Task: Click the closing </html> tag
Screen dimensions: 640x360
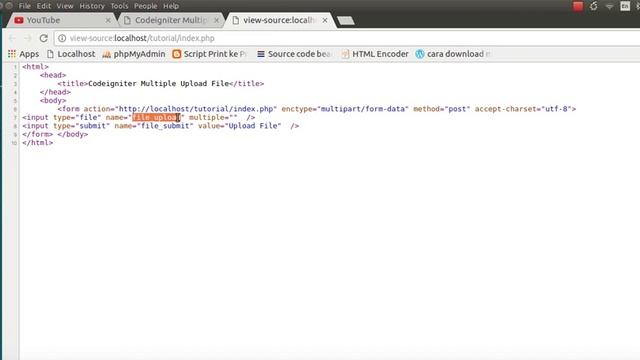Action: [x=38, y=143]
